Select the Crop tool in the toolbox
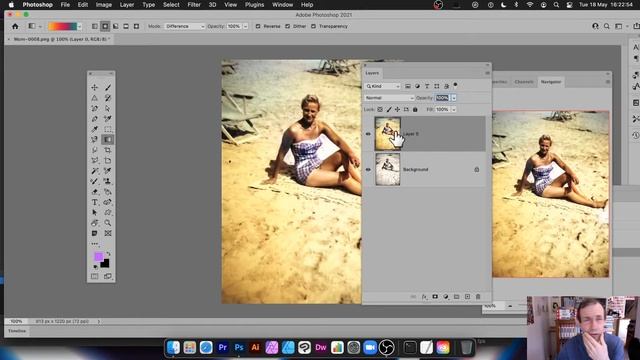The height and width of the screenshot is (360, 640). click(x=108, y=150)
